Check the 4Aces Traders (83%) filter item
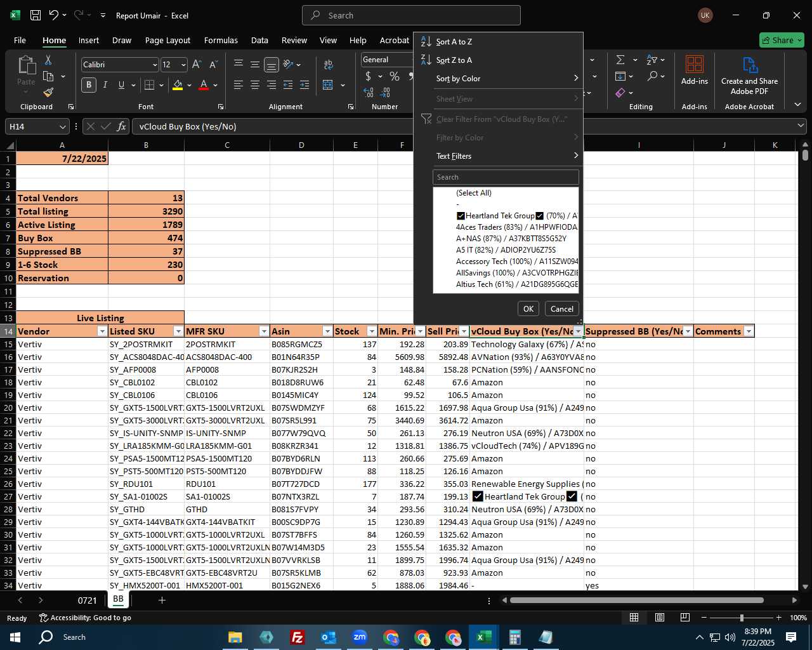 tap(517, 227)
